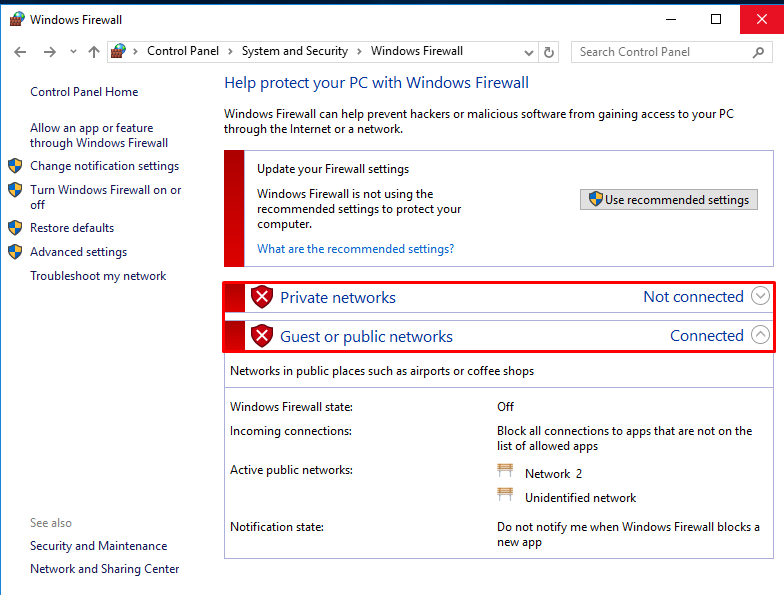Click Network 2 bench icon
The height and width of the screenshot is (595, 784).
[x=505, y=470]
